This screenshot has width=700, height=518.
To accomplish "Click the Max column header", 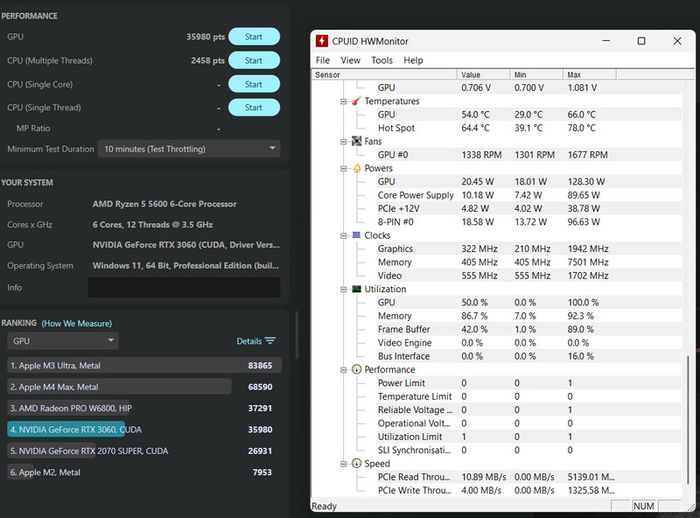I will pyautogui.click(x=589, y=75).
